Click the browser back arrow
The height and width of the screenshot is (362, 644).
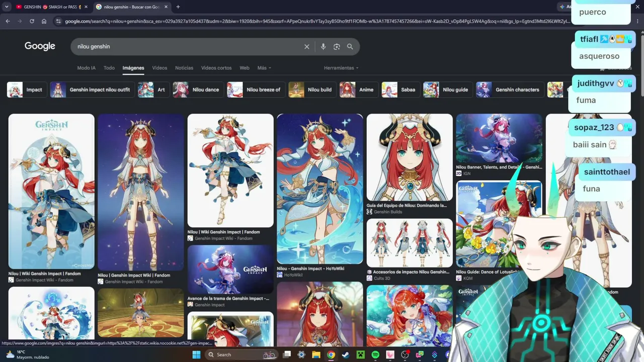8,21
